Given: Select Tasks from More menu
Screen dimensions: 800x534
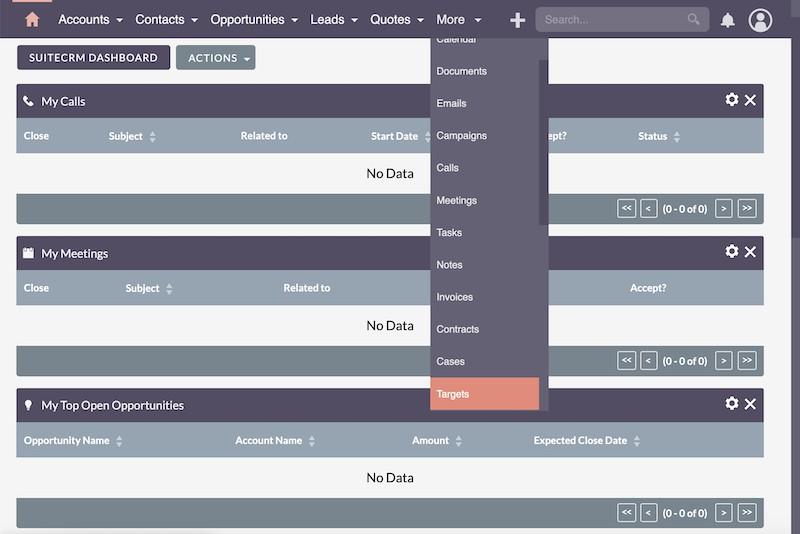Looking at the screenshot, I should [x=485, y=233].
